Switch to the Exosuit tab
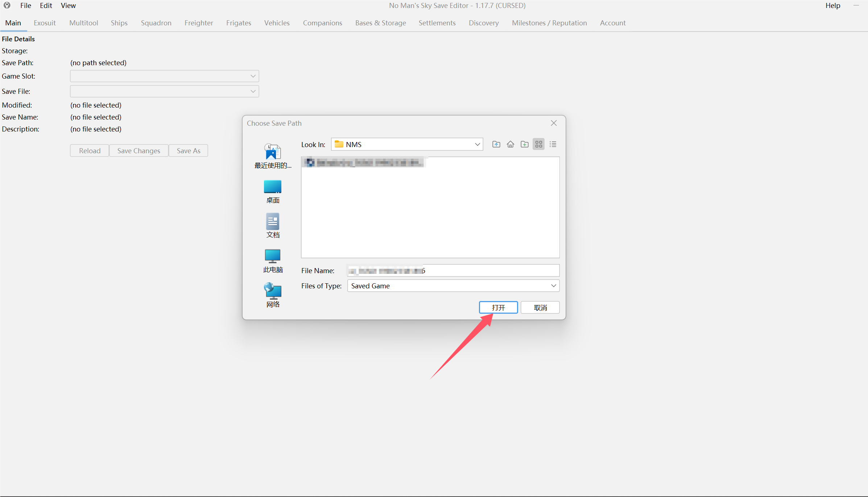 pos(45,23)
